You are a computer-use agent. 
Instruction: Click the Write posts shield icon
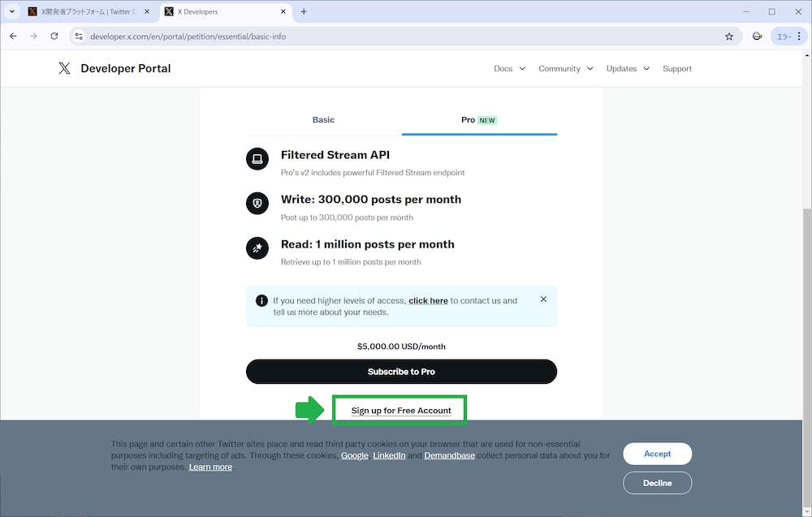[x=257, y=204]
